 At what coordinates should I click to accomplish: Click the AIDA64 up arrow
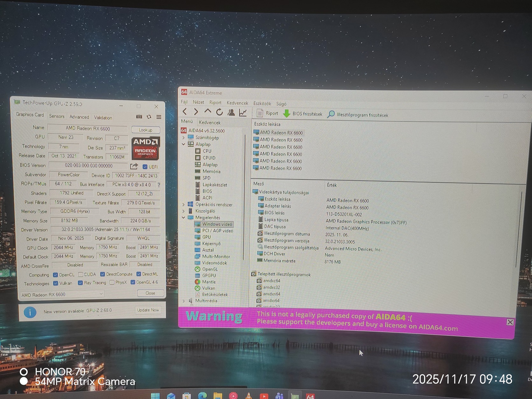pyautogui.click(x=207, y=111)
